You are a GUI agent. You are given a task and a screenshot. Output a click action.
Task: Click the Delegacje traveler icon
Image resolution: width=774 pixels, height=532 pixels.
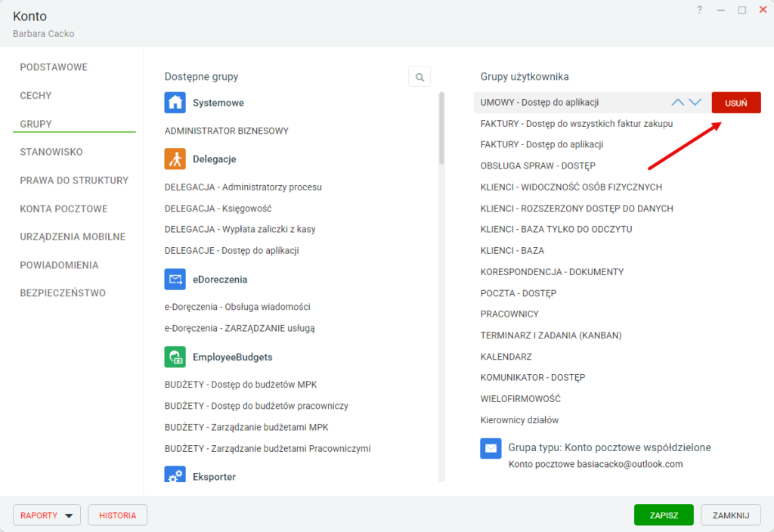click(x=175, y=159)
